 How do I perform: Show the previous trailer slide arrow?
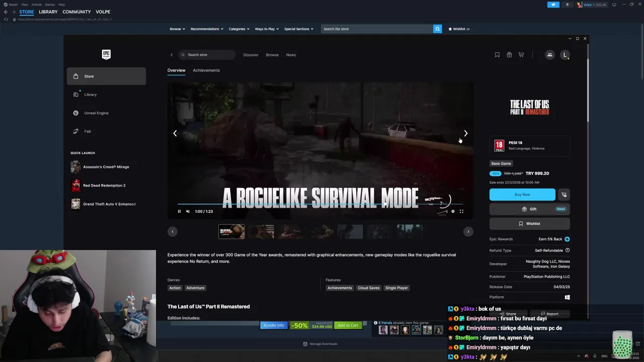pos(175,133)
